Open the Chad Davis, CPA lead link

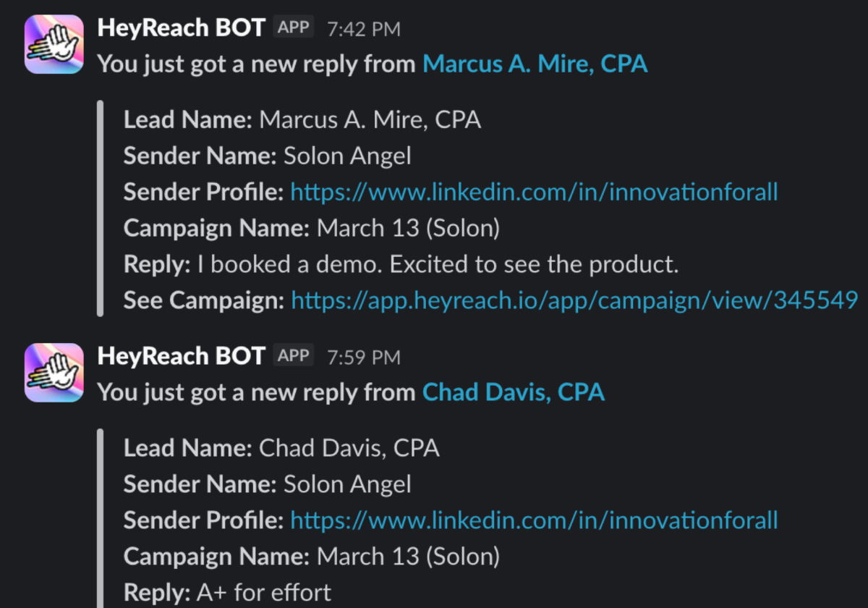click(513, 392)
